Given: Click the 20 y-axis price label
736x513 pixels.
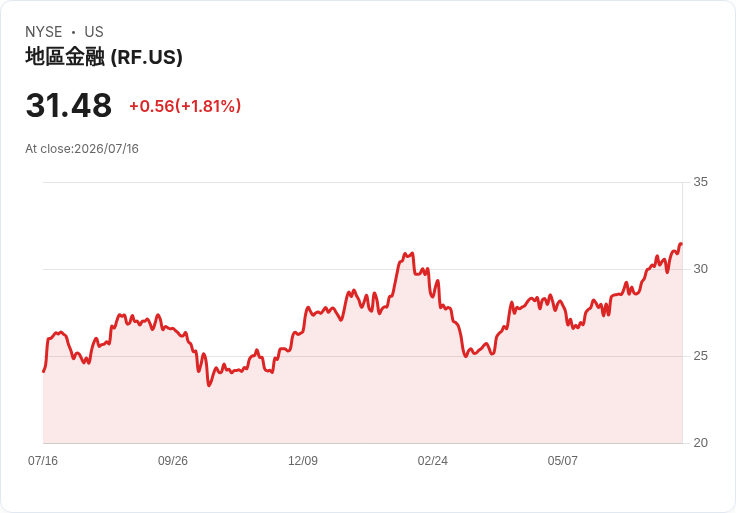Looking at the screenshot, I should [x=700, y=443].
